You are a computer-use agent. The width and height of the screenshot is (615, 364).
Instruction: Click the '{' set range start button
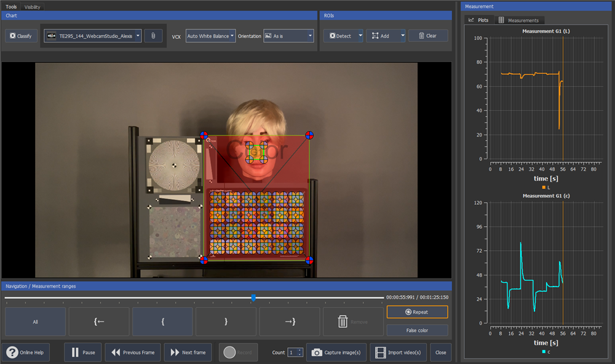click(162, 322)
